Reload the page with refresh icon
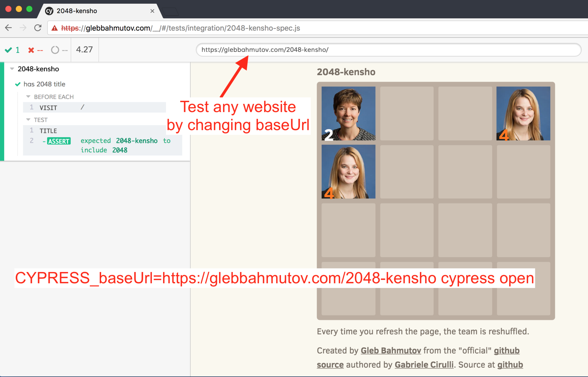The image size is (588, 377). (38, 28)
